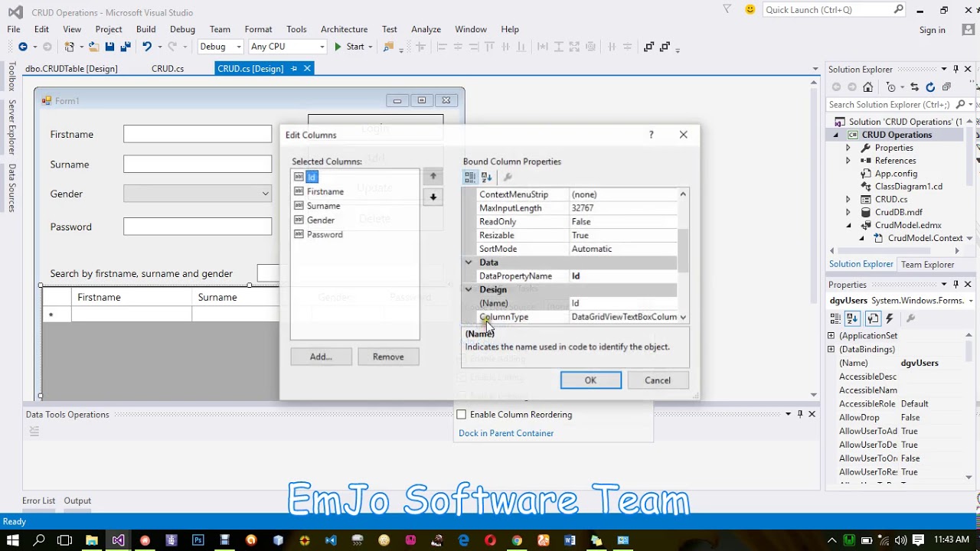980x551 pixels.
Task: Click the Properties page icon in the Properties panel
Action: click(x=873, y=318)
